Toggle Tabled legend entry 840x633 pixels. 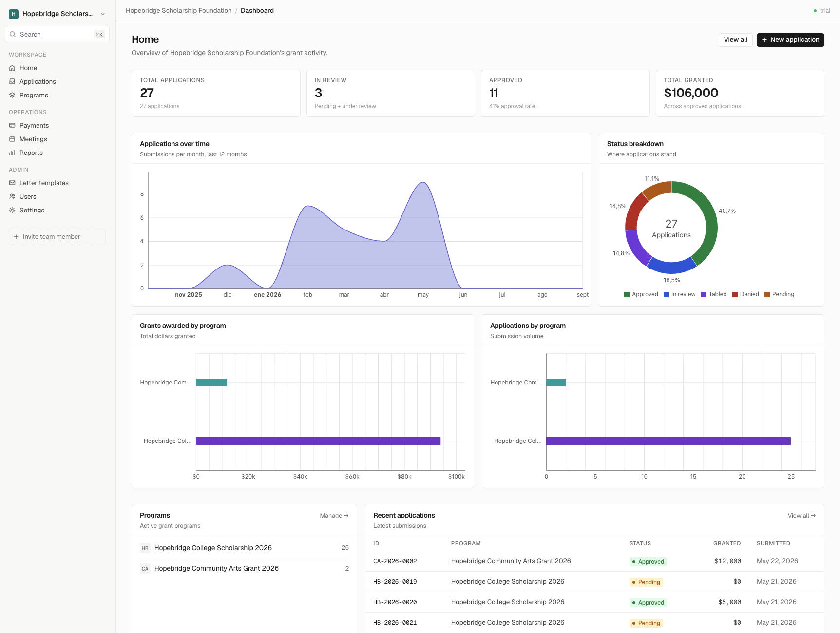pos(714,294)
